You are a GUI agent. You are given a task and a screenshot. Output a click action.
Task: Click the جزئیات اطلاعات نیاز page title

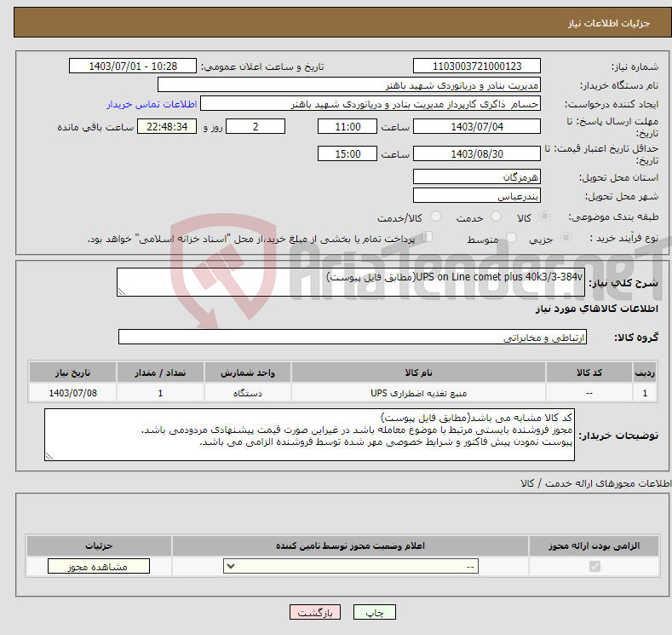point(609,23)
